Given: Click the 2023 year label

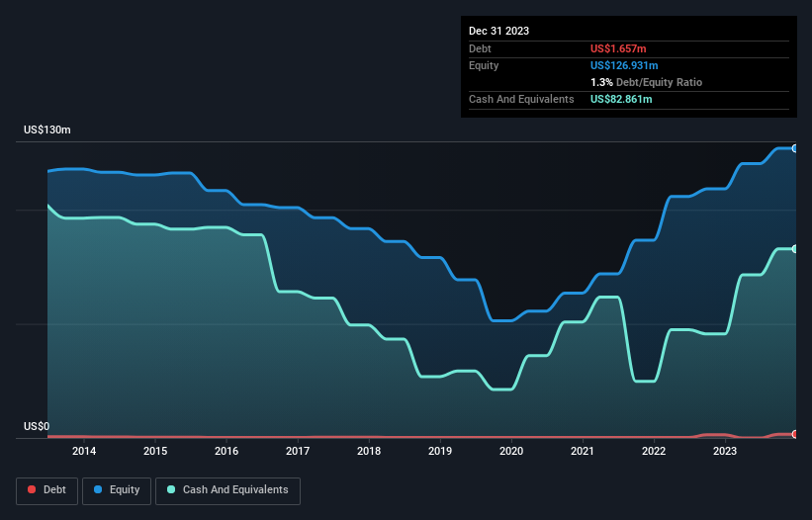Looking at the screenshot, I should [x=725, y=452].
